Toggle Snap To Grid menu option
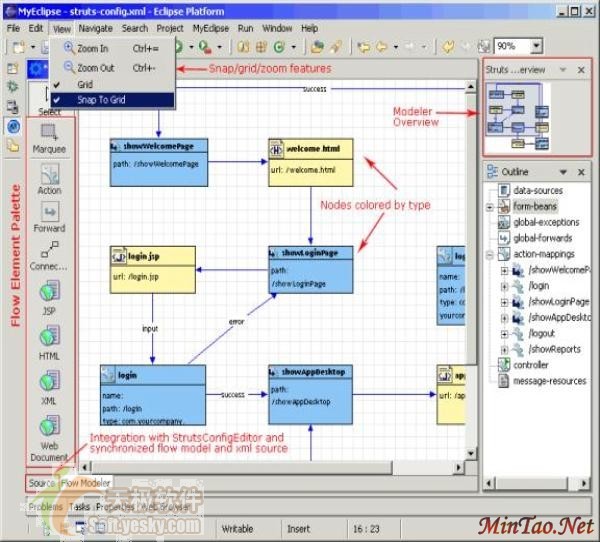The image size is (600, 542). point(100,99)
